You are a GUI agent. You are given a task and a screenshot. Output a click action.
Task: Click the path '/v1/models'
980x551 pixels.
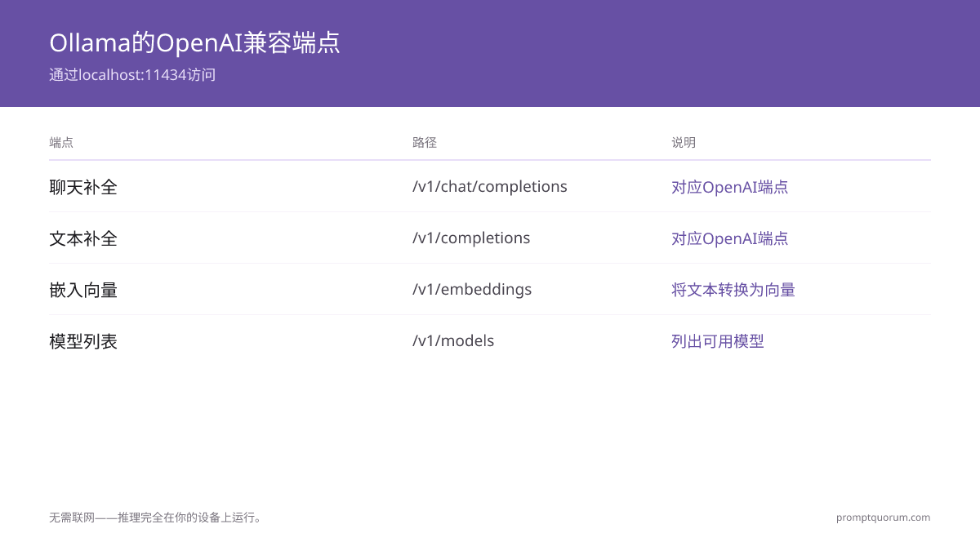[453, 341]
